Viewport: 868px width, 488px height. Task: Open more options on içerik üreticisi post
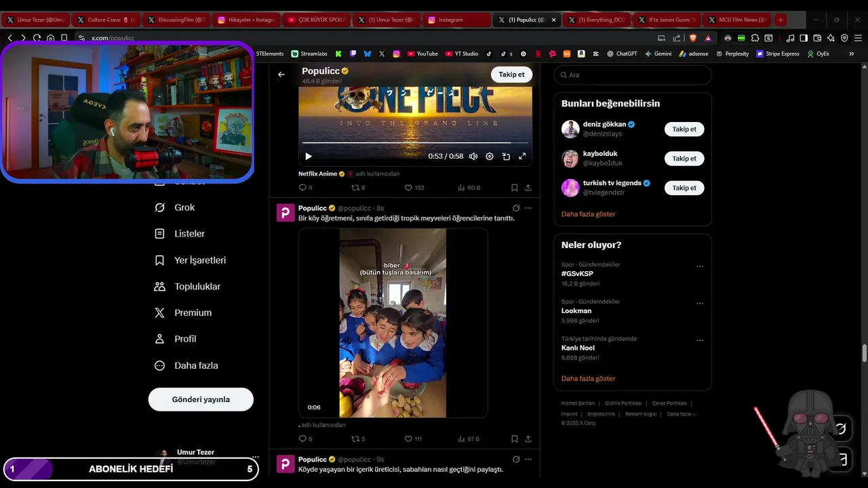tap(528, 460)
